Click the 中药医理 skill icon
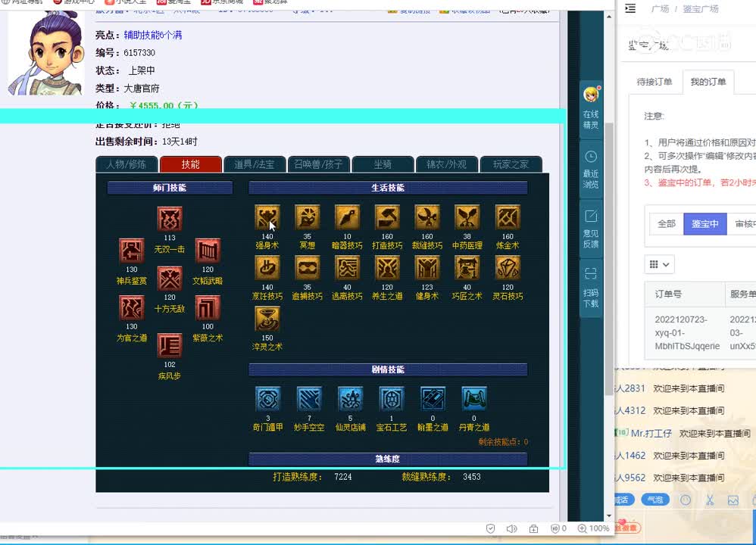 click(x=467, y=216)
